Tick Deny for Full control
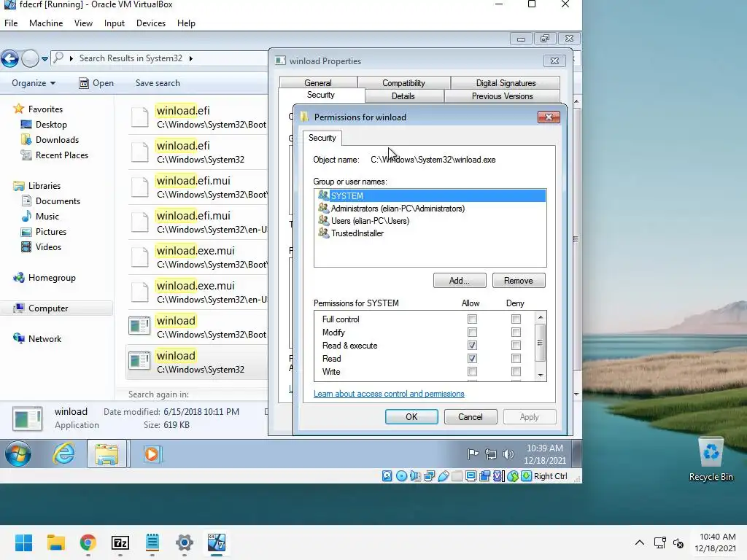The width and height of the screenshot is (747, 560). tap(516, 319)
